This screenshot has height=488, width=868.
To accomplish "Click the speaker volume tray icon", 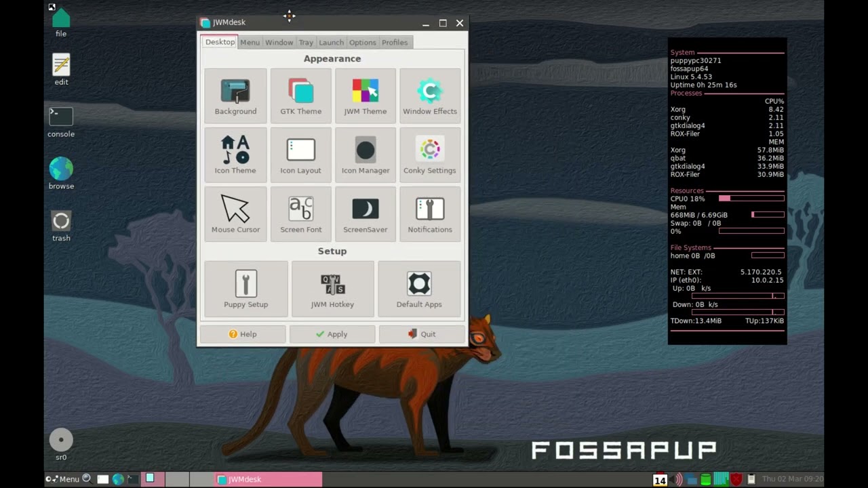I will 677,480.
